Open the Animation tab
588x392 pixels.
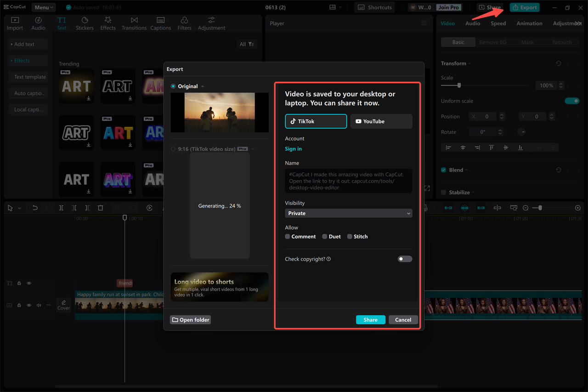point(529,23)
